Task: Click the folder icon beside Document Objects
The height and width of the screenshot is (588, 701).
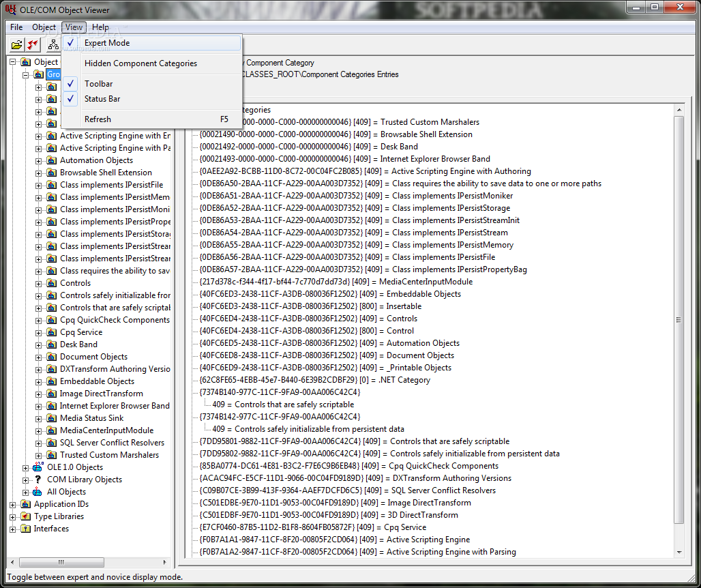Action: [52, 357]
